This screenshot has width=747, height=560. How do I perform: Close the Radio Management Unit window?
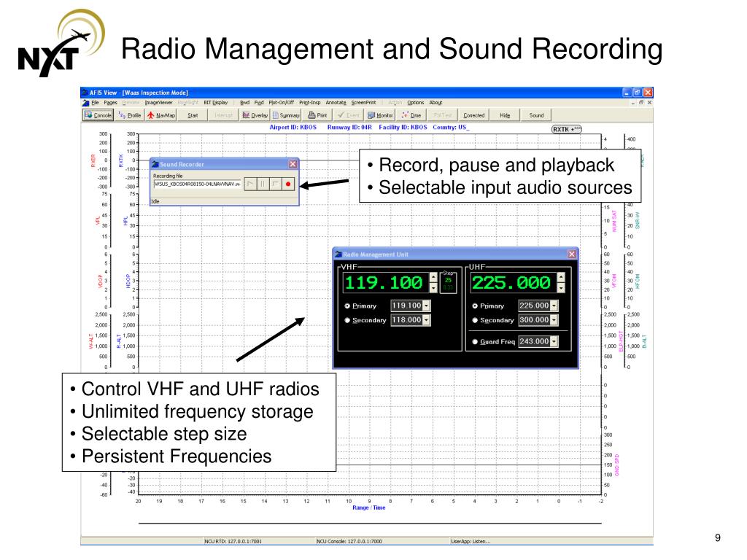572,254
